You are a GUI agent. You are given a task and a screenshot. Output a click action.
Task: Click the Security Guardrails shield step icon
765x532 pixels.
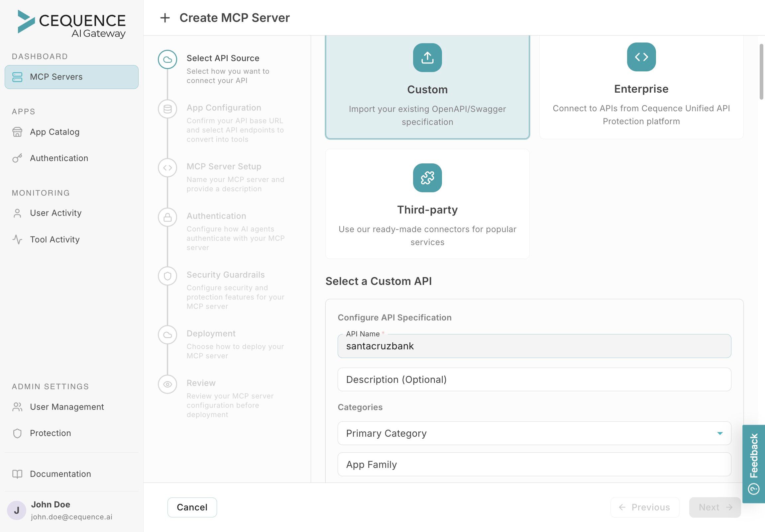pyautogui.click(x=167, y=276)
